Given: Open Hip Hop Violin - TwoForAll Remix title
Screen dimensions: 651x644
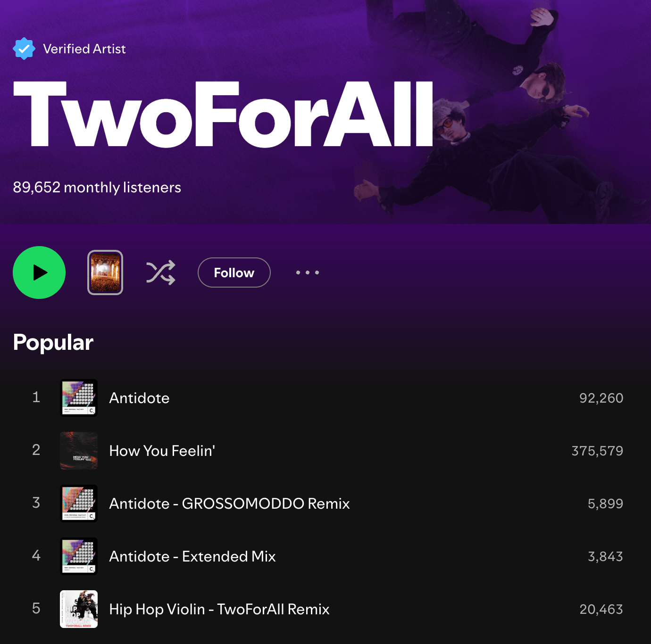Looking at the screenshot, I should click(219, 609).
